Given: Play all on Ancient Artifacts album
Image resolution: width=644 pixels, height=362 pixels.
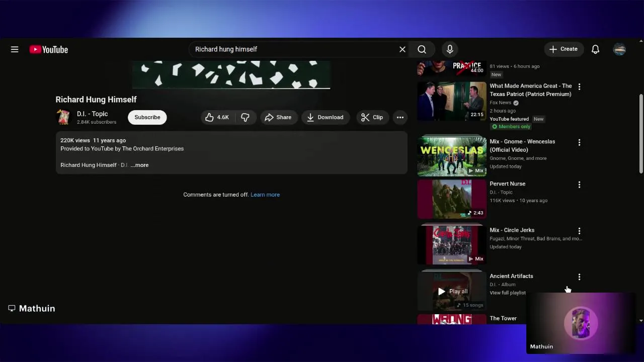Looking at the screenshot, I should [452, 291].
